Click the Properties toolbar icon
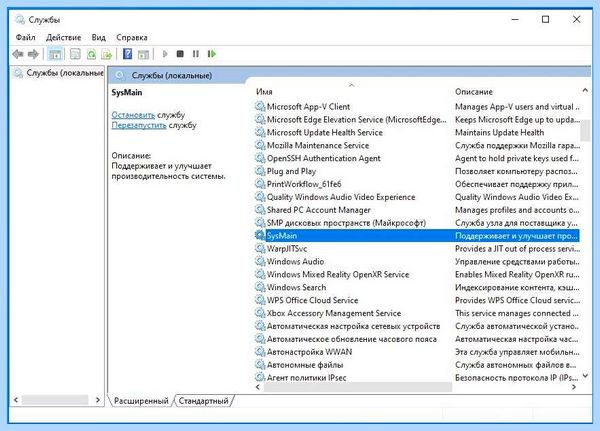Screen dimensions: 600x431 [75, 54]
